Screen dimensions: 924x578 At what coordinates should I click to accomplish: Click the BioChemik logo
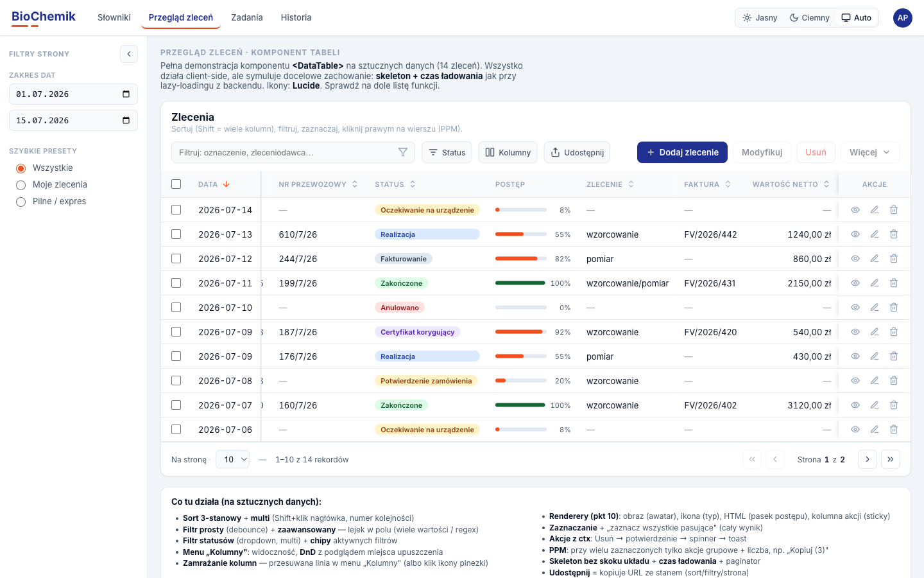pyautogui.click(x=44, y=17)
